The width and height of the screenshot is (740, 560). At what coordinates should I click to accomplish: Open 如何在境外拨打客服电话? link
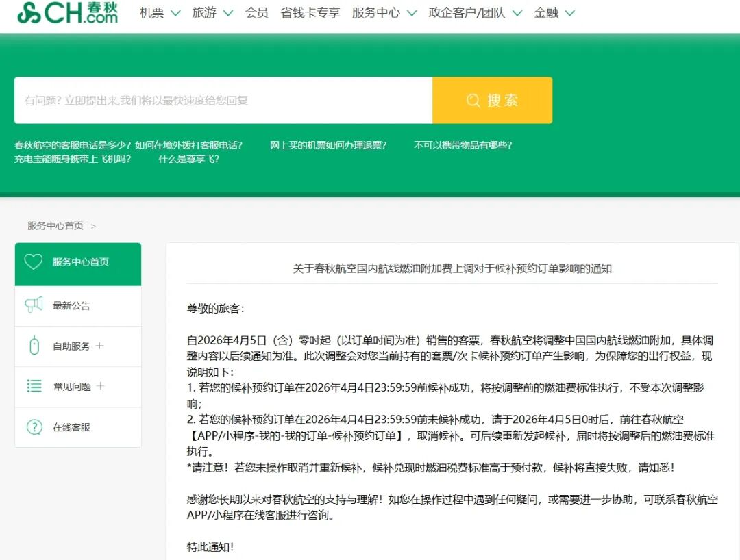point(189,145)
